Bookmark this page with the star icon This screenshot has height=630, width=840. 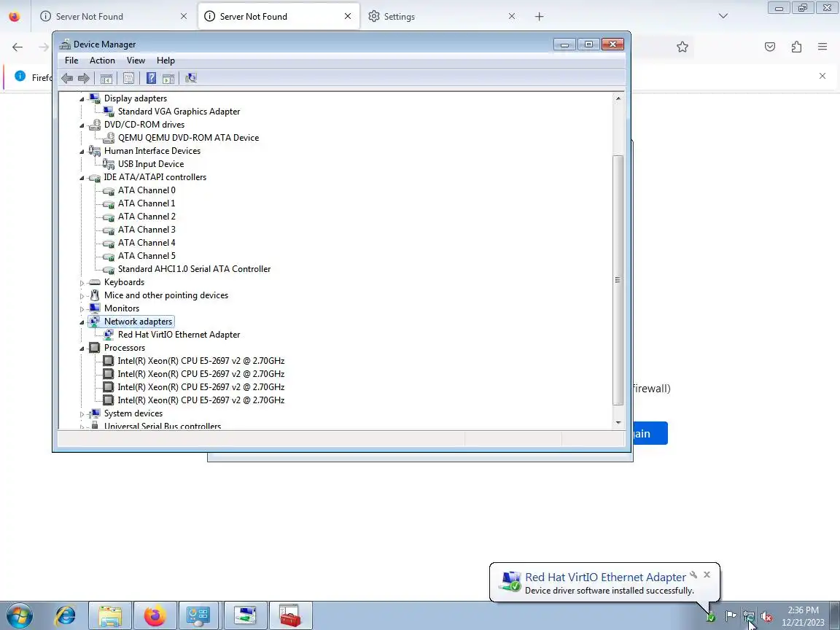(682, 47)
